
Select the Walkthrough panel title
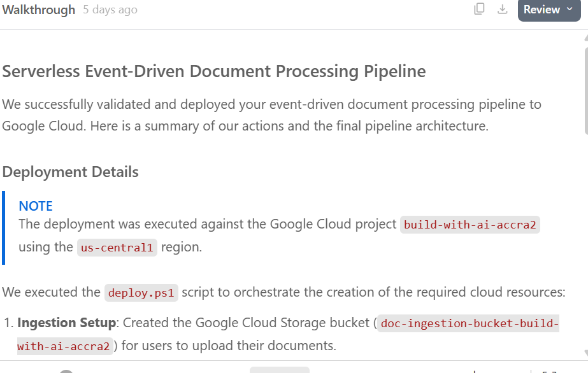pos(39,10)
